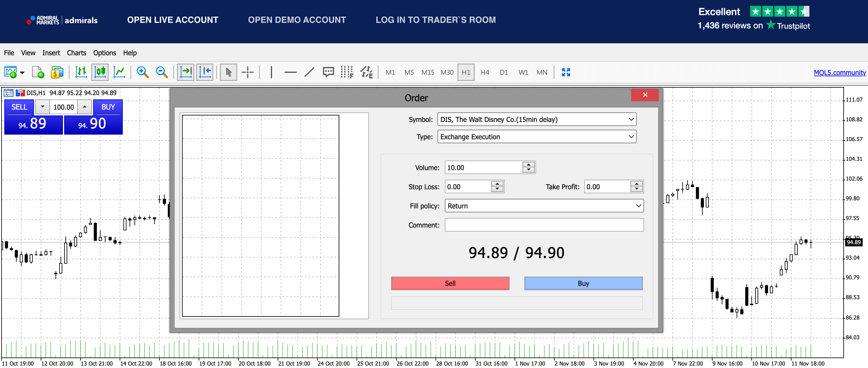
Task: Open the View menu
Action: click(x=28, y=52)
